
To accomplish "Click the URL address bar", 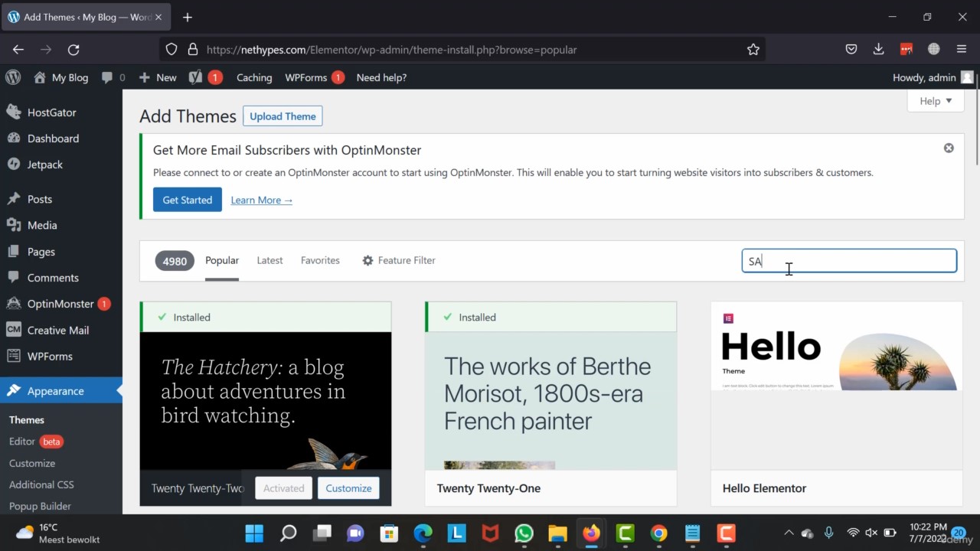I will pyautogui.click(x=462, y=49).
